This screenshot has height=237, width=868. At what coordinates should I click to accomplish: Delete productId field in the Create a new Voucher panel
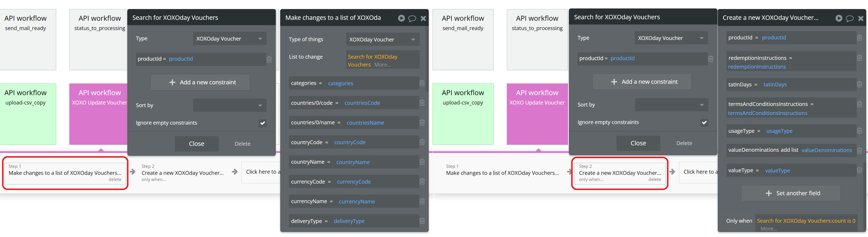pos(860,38)
